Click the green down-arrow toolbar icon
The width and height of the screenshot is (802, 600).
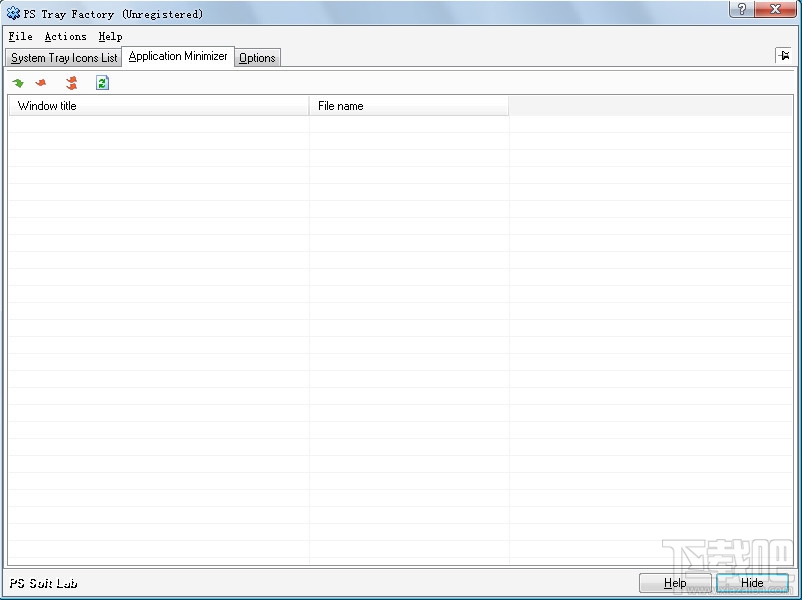pos(18,83)
